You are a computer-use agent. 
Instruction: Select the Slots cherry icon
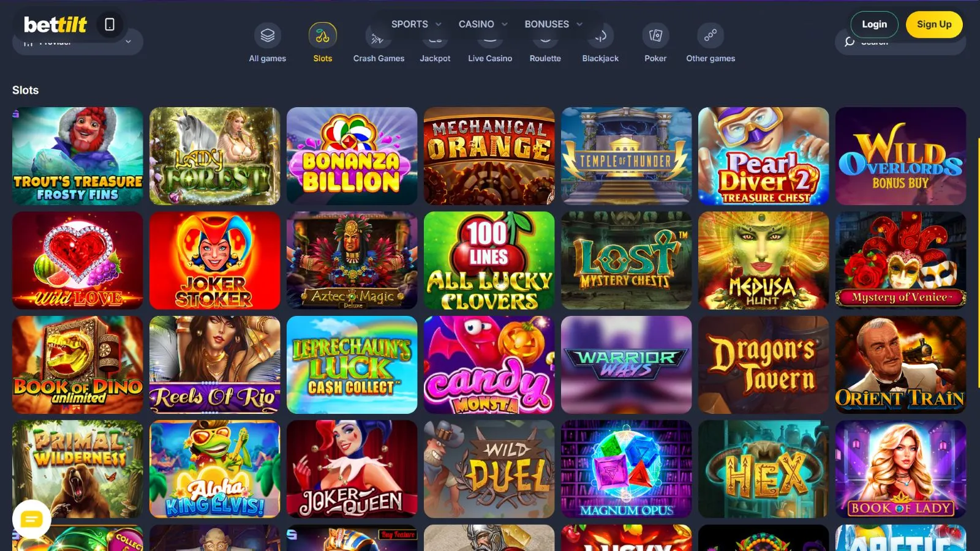[323, 36]
